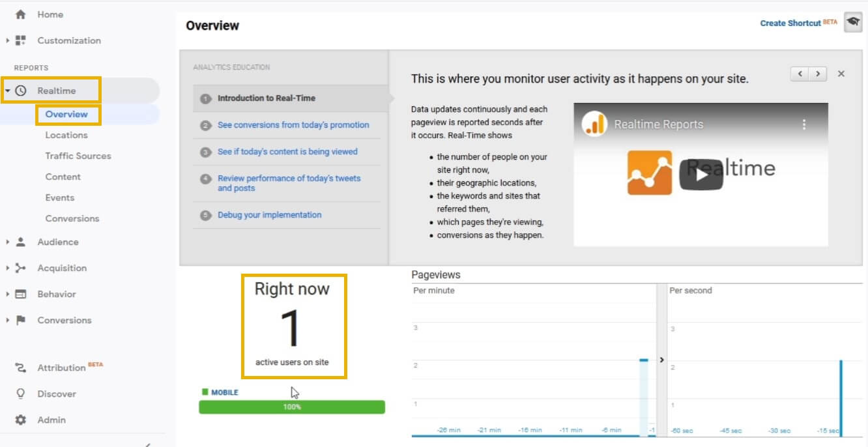Viewport: 868px width, 447px height.
Task: Expand the Audience section arrow
Action: click(8, 242)
